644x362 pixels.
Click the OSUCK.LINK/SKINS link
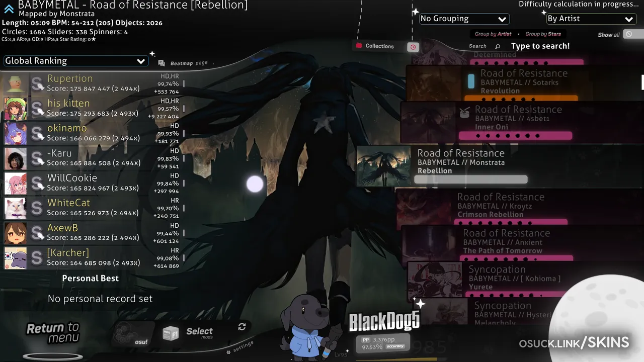click(x=574, y=343)
